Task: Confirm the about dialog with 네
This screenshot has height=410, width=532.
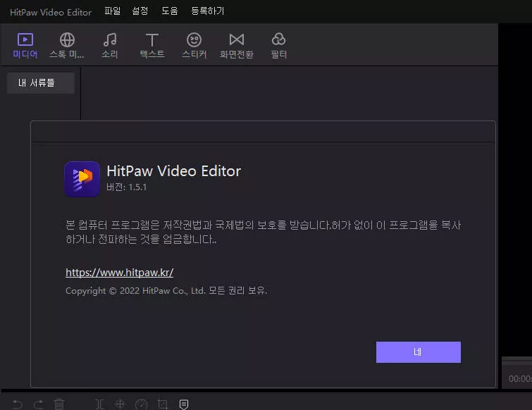Action: [419, 352]
